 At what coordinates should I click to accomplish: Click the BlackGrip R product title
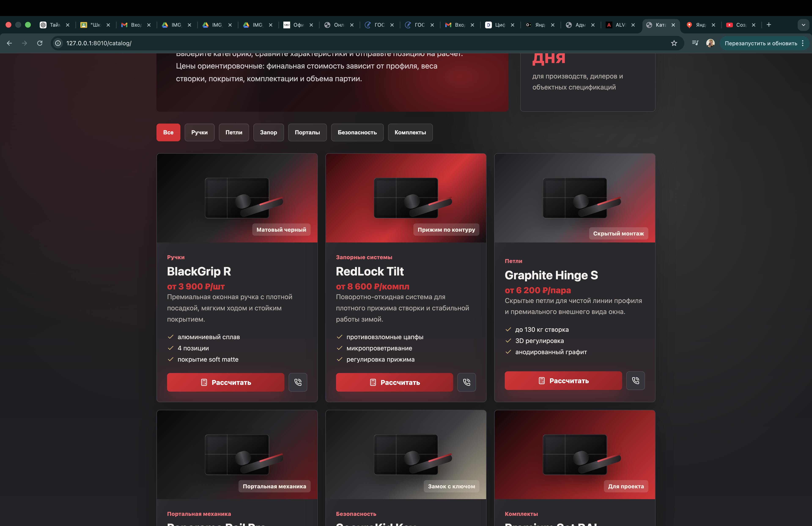199,271
